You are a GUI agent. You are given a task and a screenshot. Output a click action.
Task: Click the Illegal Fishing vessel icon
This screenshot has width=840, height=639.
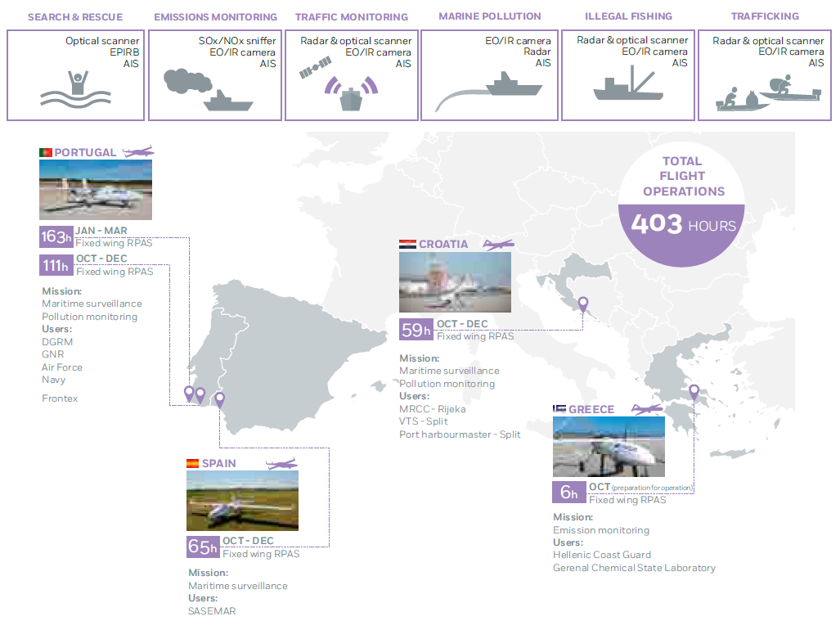628,83
